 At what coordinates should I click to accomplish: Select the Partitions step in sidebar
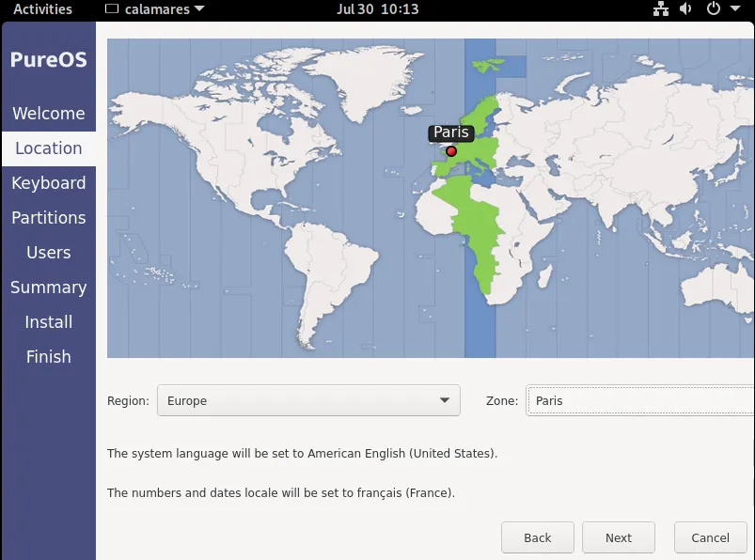(48, 218)
